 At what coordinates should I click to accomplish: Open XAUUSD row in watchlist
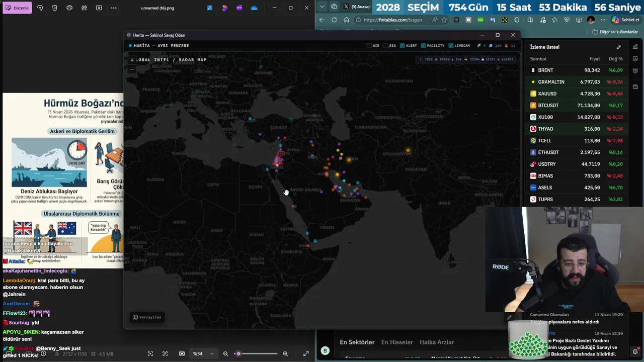coord(577,94)
